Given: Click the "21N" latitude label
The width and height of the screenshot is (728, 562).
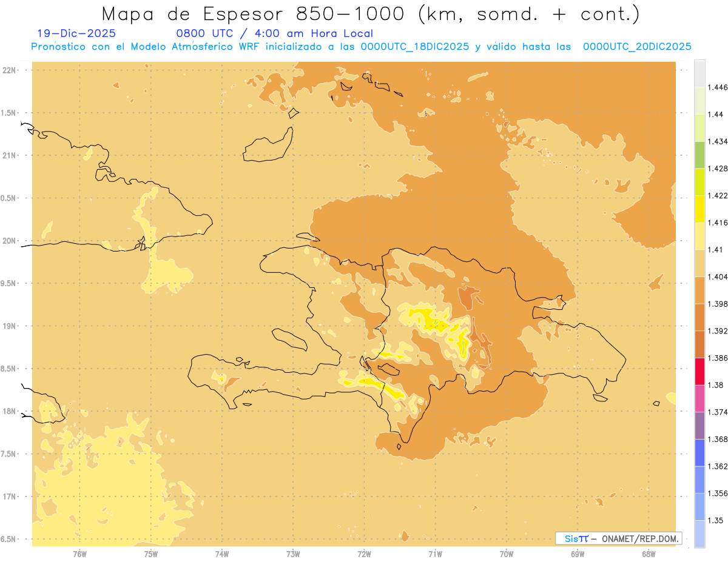Looking at the screenshot, I should tap(9, 155).
